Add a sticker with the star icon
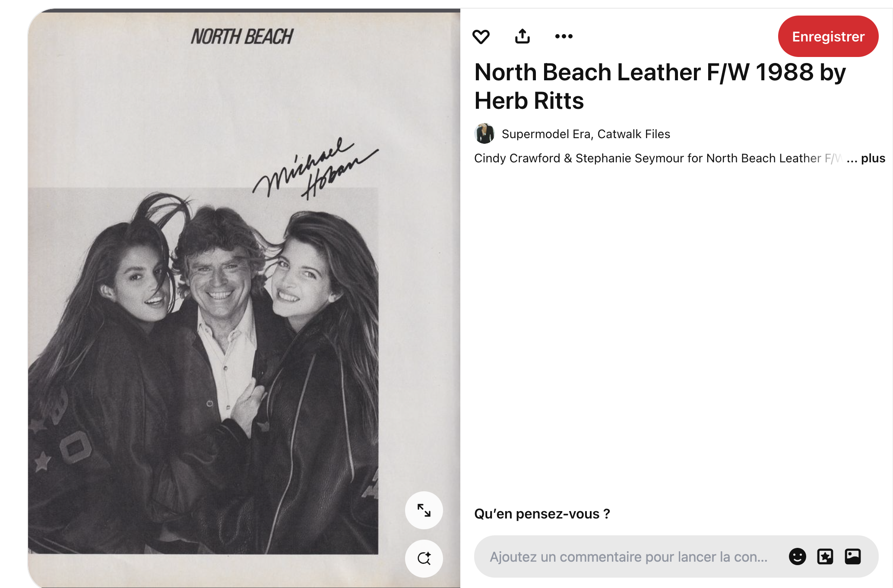Image resolution: width=893 pixels, height=588 pixels. pos(825,556)
